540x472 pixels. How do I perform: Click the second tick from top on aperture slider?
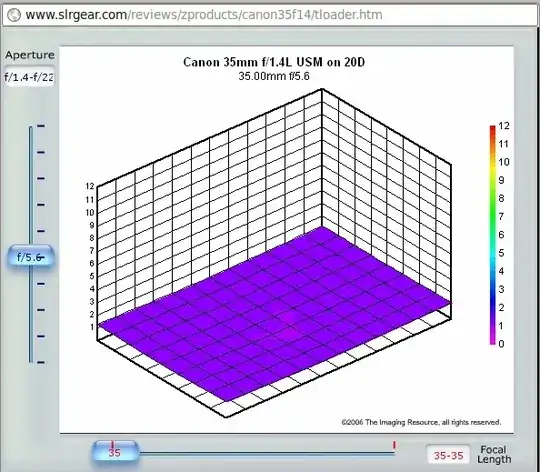click(41, 152)
